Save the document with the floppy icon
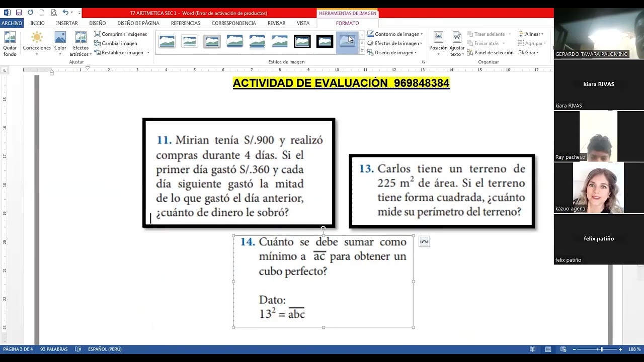 coord(19,13)
